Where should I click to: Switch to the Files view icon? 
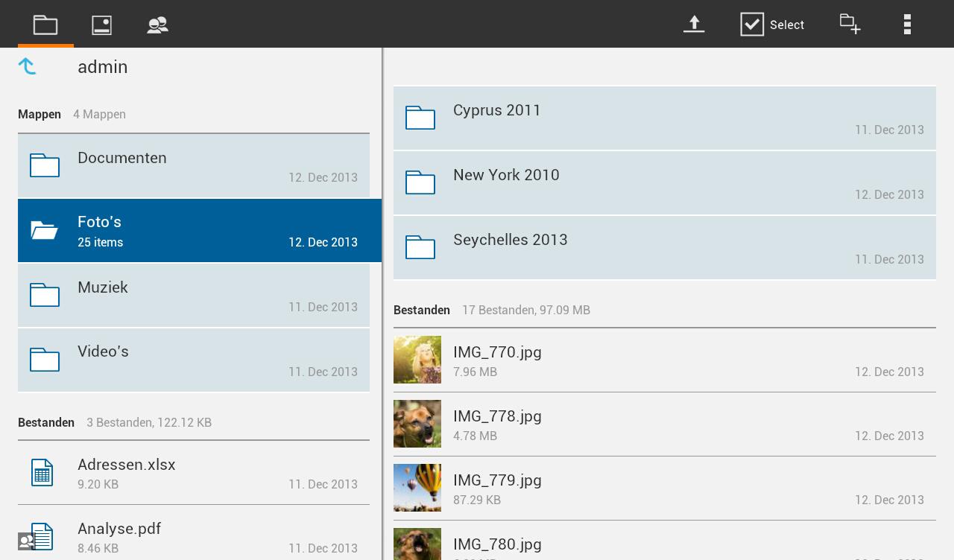[x=45, y=25]
